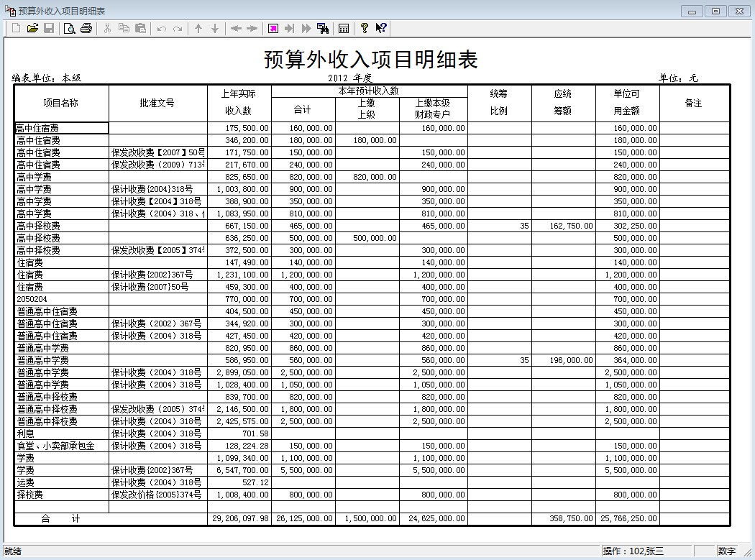Click the 利息 row name cell
The height and width of the screenshot is (560, 755).
point(61,433)
